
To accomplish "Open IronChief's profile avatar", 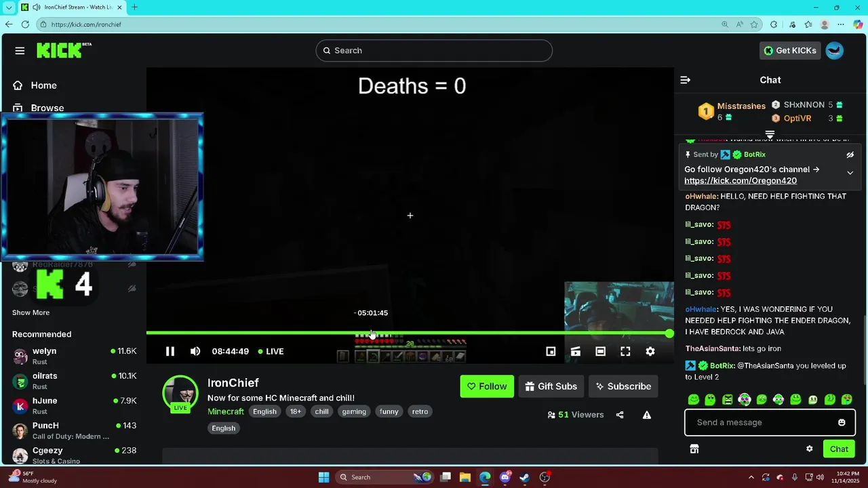I will (x=180, y=393).
